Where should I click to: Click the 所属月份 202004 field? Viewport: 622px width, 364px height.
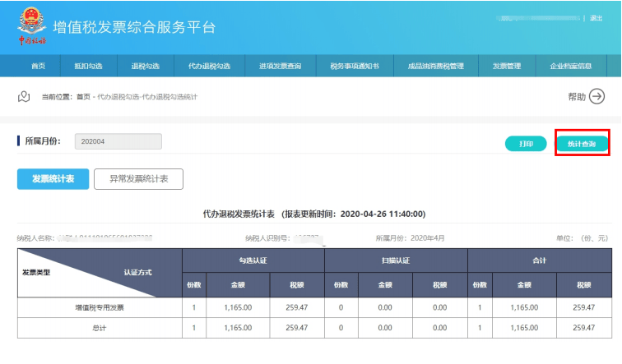tap(118, 141)
